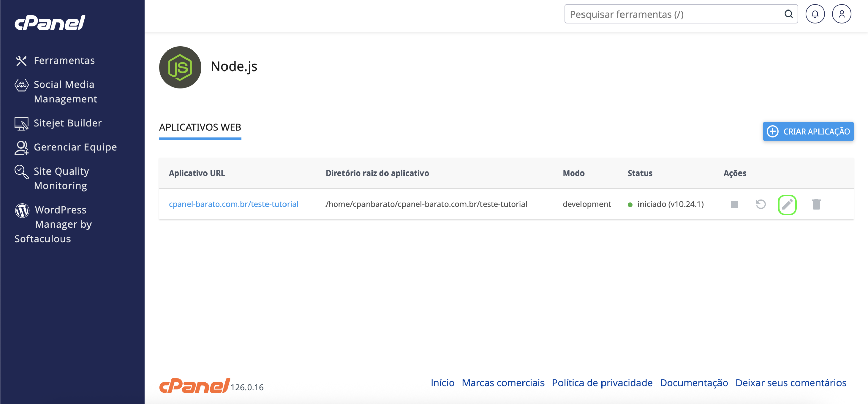Open cpanel-barato.com.br/teste-tutorial link
The height and width of the screenshot is (404, 868).
(x=234, y=204)
